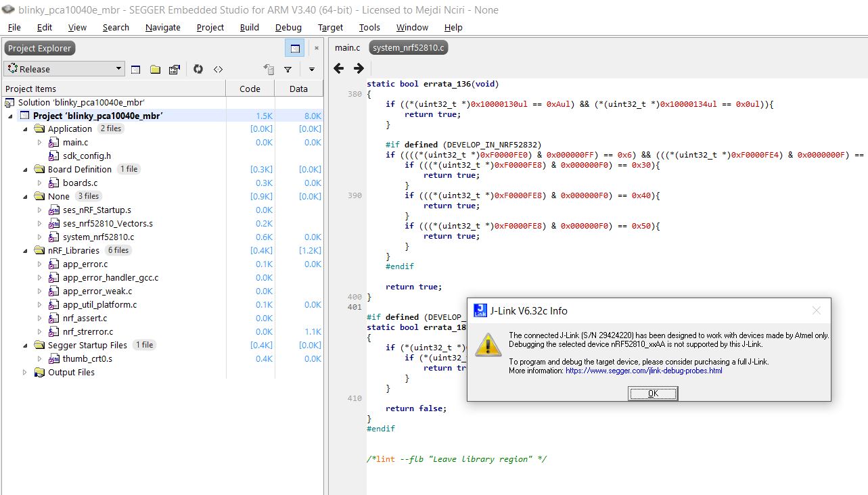868x495 pixels.
Task: Open the Edit menu
Action: (x=45, y=27)
